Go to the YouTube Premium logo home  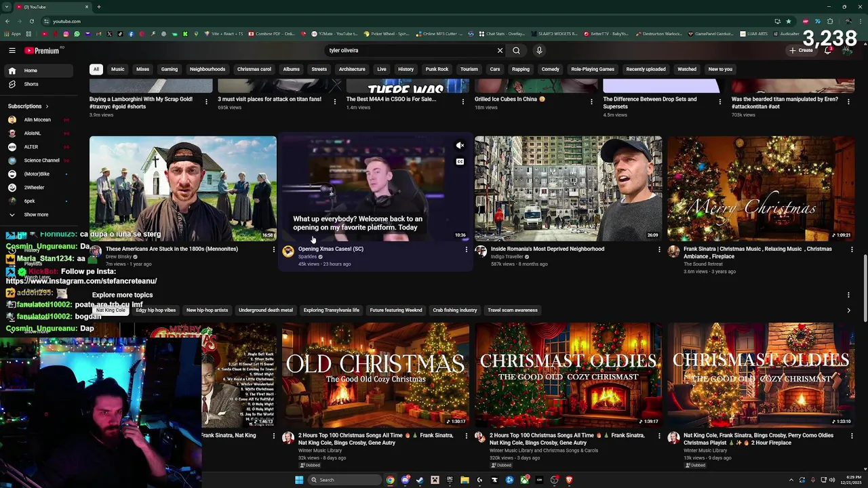coord(42,50)
